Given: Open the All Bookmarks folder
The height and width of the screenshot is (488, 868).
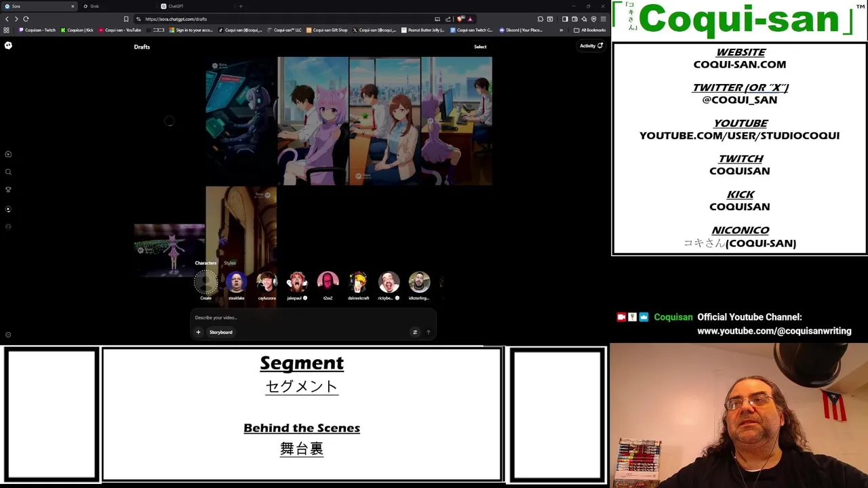Looking at the screenshot, I should 590,30.
